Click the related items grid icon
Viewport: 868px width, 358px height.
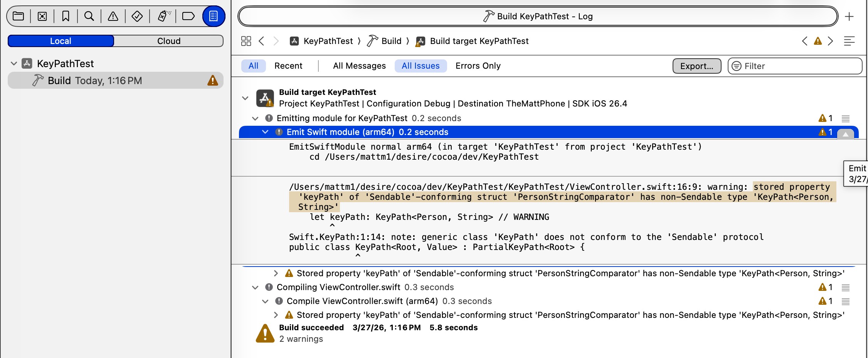point(246,41)
